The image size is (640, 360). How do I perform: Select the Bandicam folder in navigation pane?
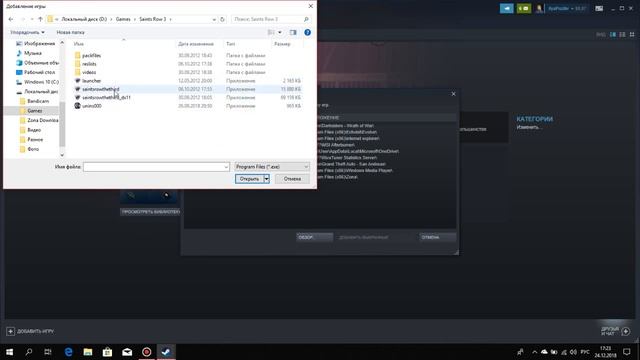click(x=38, y=101)
